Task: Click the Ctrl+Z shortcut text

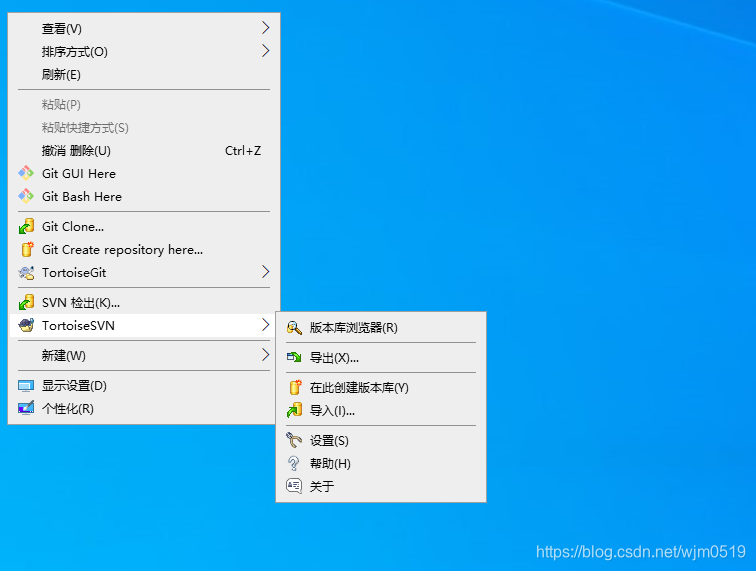Action: (x=243, y=150)
